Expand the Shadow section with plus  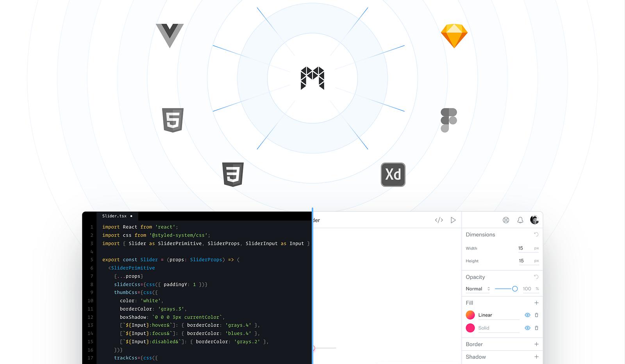[536, 357]
